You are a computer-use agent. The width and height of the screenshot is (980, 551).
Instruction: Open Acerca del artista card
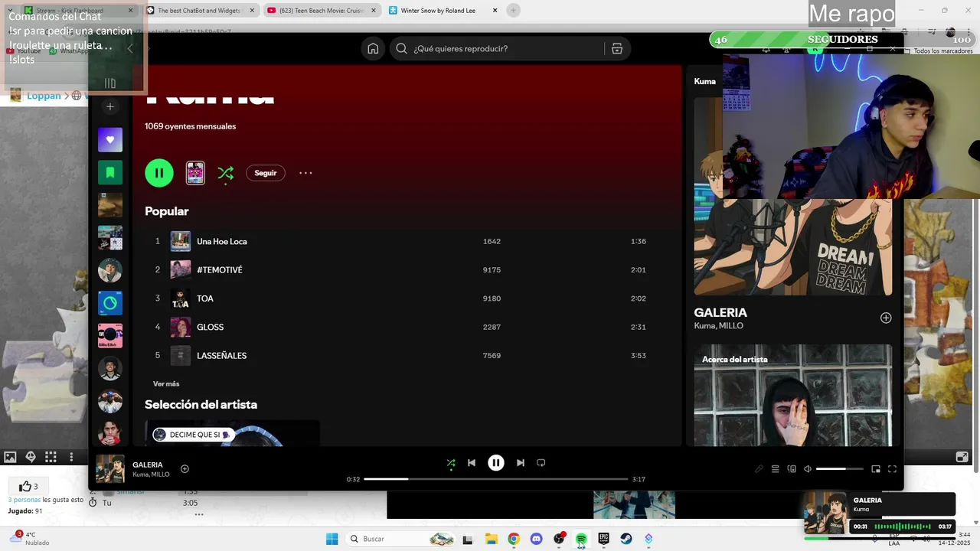click(x=793, y=395)
